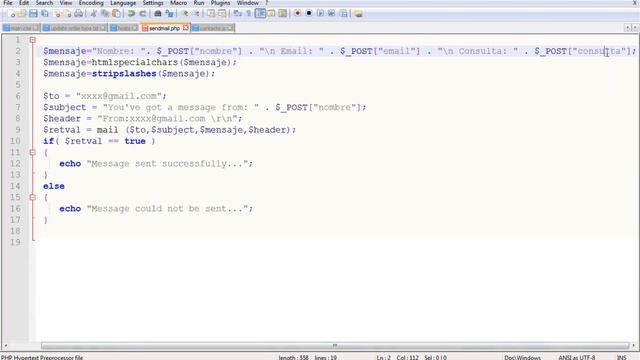The height and width of the screenshot is (360, 640).
Task: Click htmlspecialchars on line 3
Action: (x=135, y=62)
